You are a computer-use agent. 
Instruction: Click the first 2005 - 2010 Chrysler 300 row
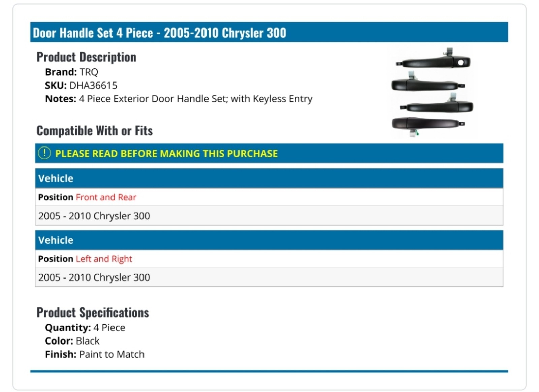coord(269,216)
